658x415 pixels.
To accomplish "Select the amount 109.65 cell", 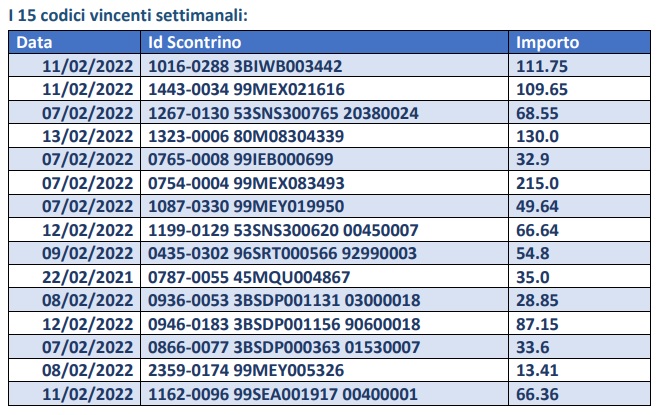I will [x=540, y=89].
